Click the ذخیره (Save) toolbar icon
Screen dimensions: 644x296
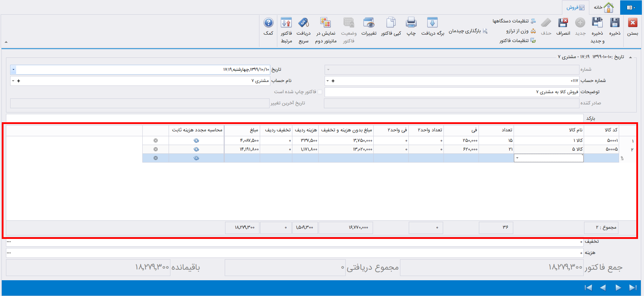(615, 23)
